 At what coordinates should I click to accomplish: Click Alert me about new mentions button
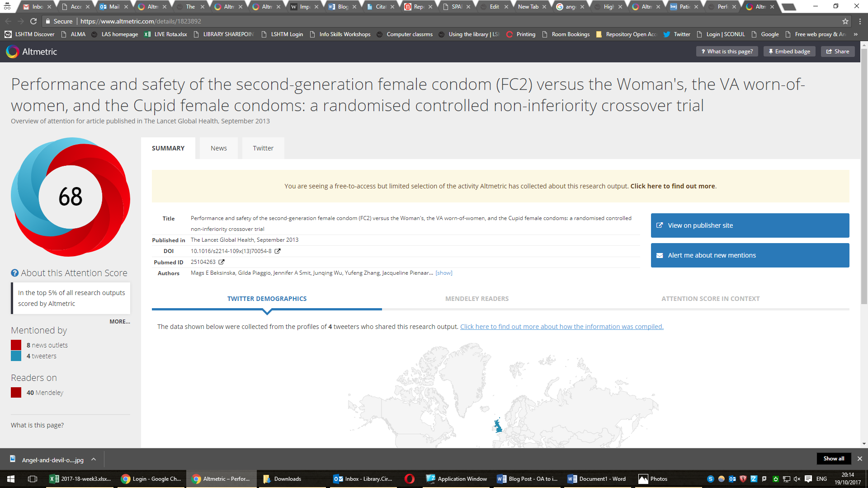point(750,255)
